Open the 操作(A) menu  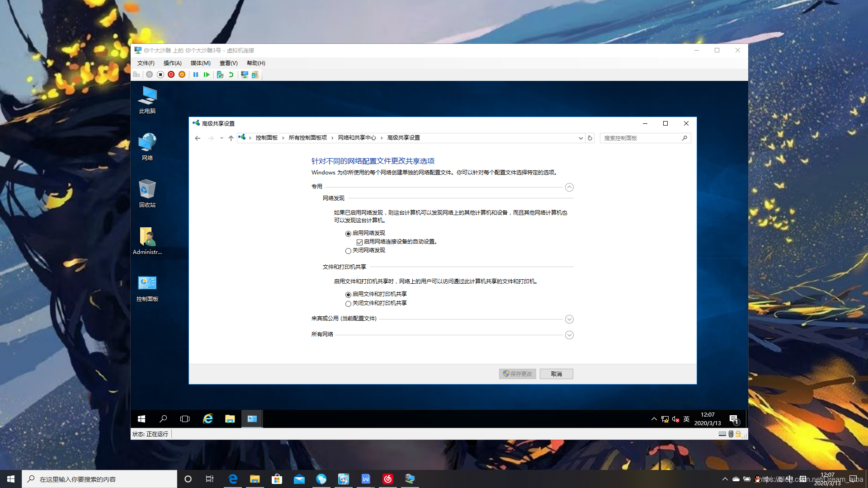[172, 63]
